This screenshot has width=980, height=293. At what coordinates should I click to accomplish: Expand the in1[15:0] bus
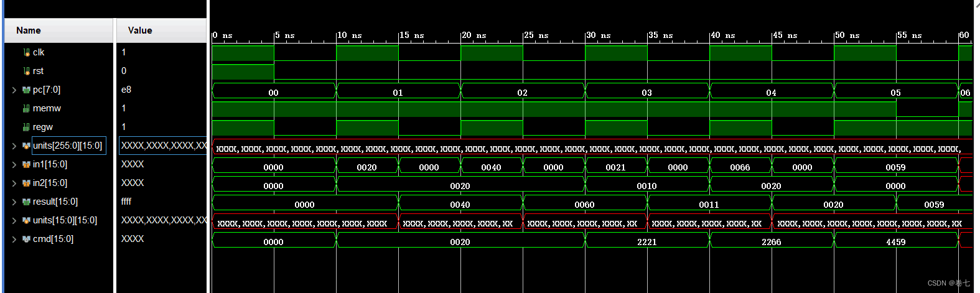coord(14,164)
